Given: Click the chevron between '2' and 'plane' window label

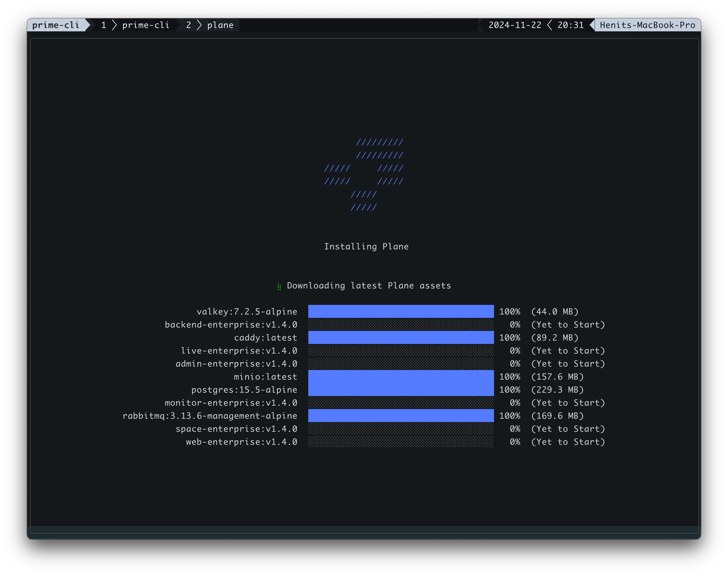Looking at the screenshot, I should (x=199, y=25).
